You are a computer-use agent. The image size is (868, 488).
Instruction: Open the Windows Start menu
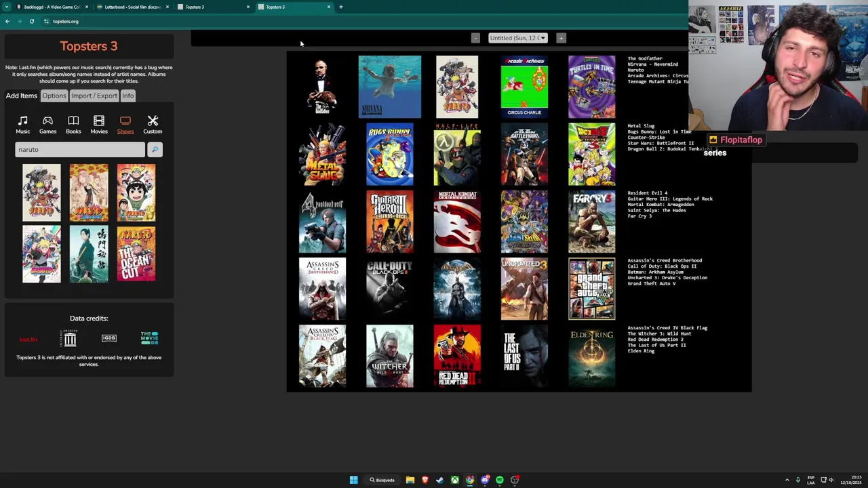[x=353, y=480]
